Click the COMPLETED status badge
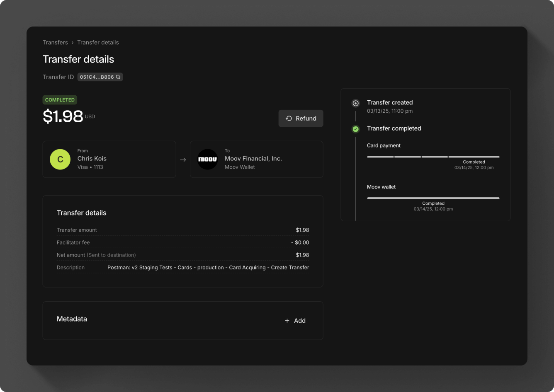Screen dimensions: 554x392 pos(60,100)
